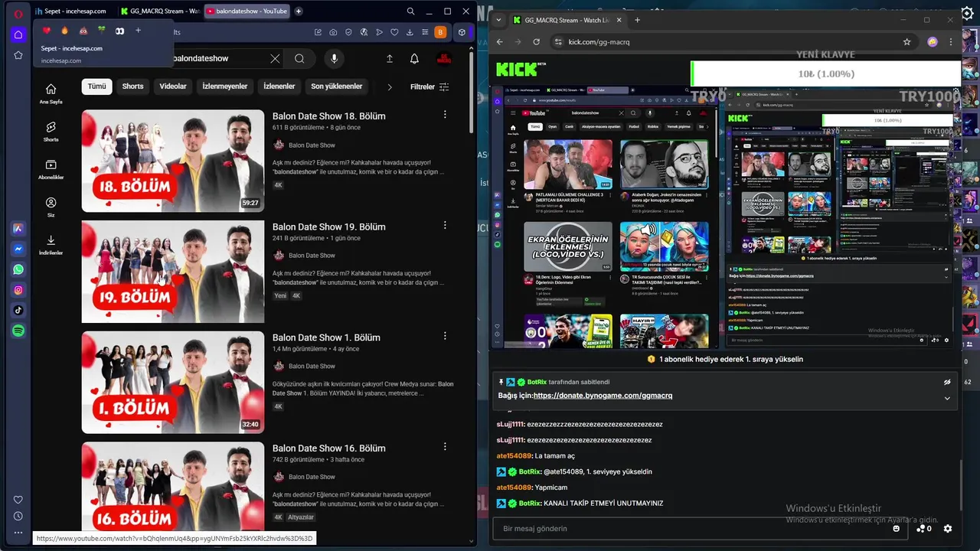The image size is (980, 551).
Task: Open Opera sidebar heart pinboards icon
Action: (18, 500)
